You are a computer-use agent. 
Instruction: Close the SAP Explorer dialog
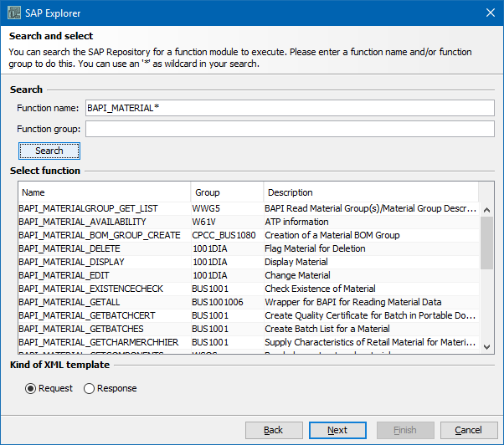[489, 12]
